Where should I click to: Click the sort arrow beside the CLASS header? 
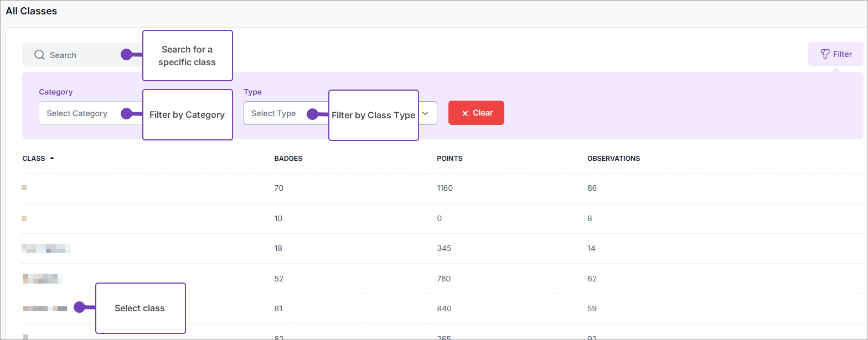(x=52, y=158)
